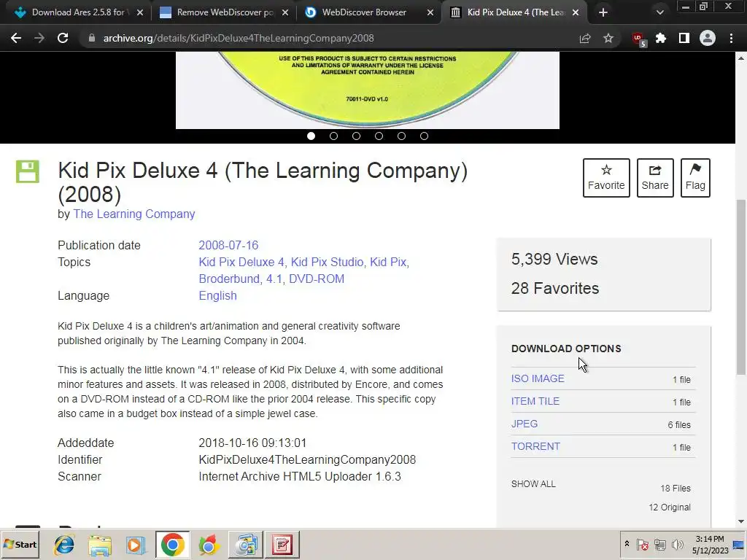The image size is (747, 560).
Task: Open the JPEG download option
Action: 524,424
